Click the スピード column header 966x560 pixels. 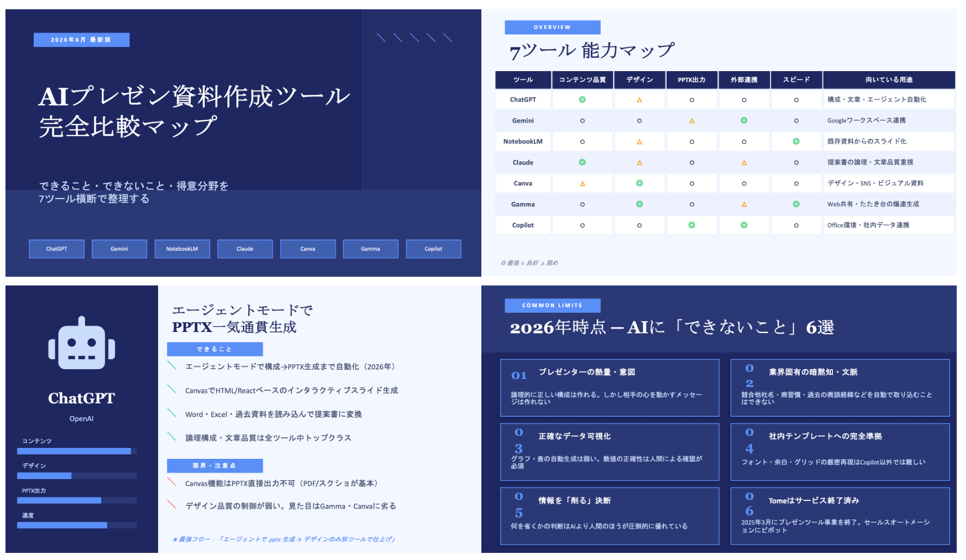[796, 80]
